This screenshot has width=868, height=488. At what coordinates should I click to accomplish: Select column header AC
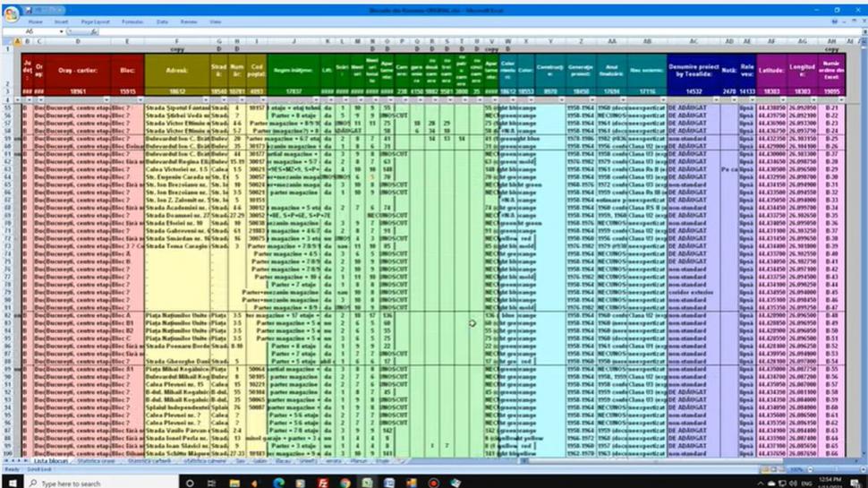point(694,41)
